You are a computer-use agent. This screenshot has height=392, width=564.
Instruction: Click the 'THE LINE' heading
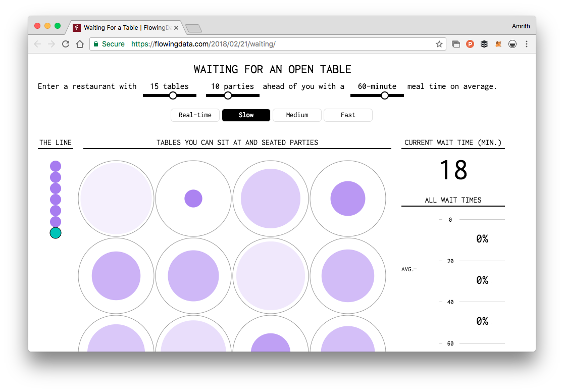click(x=56, y=142)
